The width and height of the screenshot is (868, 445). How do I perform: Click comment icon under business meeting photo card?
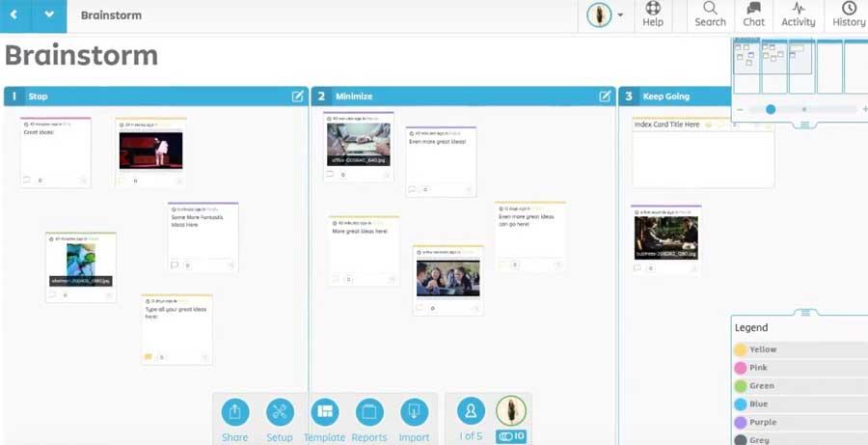637,268
